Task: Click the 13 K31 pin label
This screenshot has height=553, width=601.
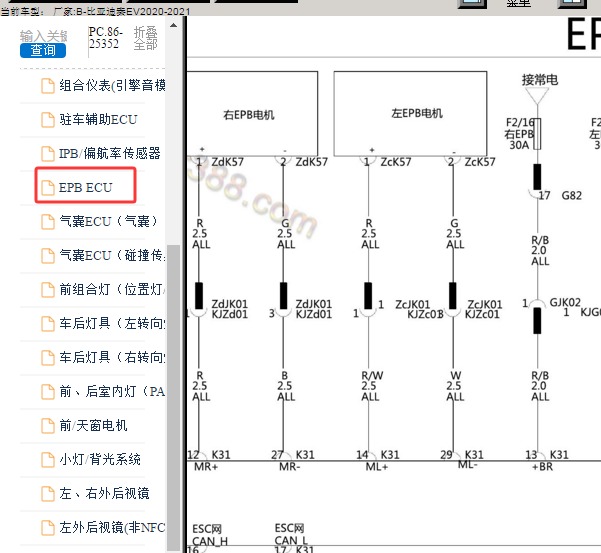Action: 547,455
